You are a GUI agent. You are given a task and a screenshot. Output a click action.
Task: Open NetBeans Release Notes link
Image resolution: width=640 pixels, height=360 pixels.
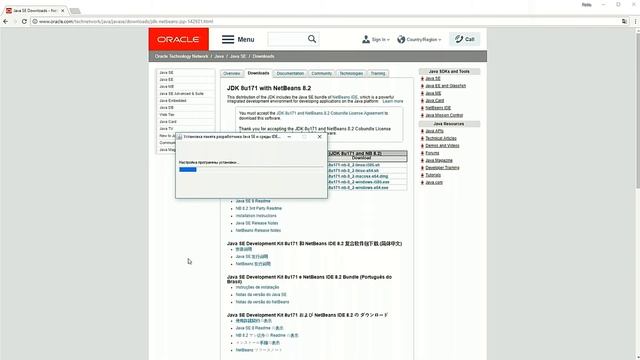258,230
